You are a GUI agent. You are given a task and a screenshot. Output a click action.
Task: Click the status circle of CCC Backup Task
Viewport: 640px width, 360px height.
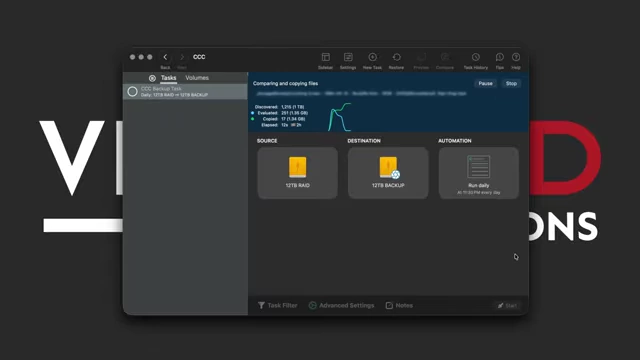[x=132, y=91]
